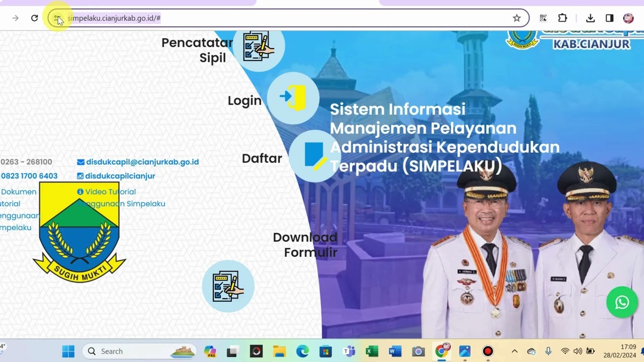Open the Photos app from the taskbar
Image resolution: width=644 pixels, height=362 pixels.
point(464,351)
